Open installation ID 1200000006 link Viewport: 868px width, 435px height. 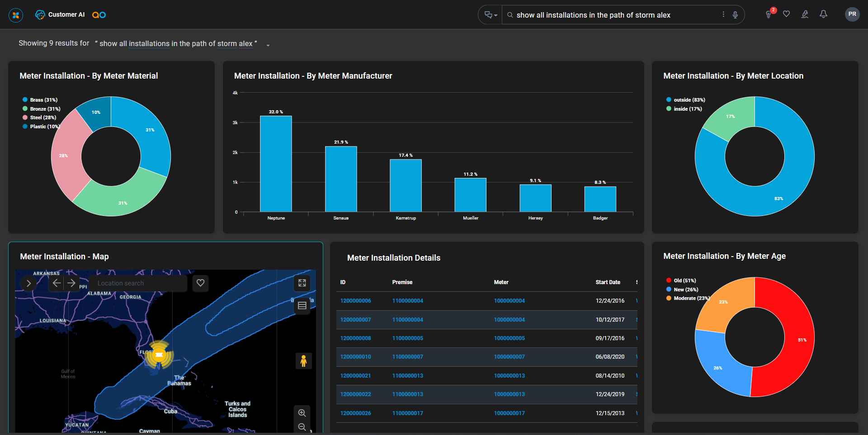355,301
